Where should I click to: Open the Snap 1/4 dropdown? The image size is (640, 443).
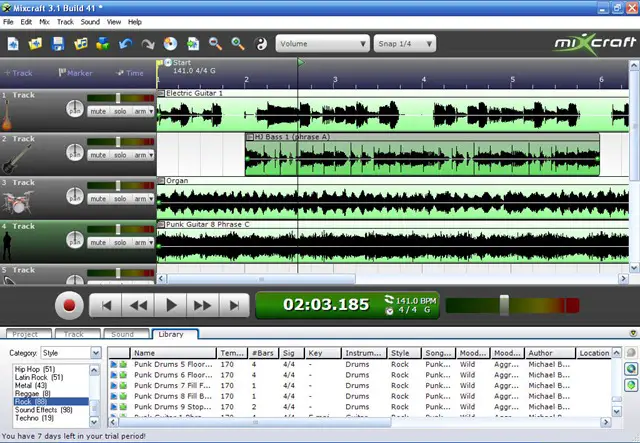[405, 44]
